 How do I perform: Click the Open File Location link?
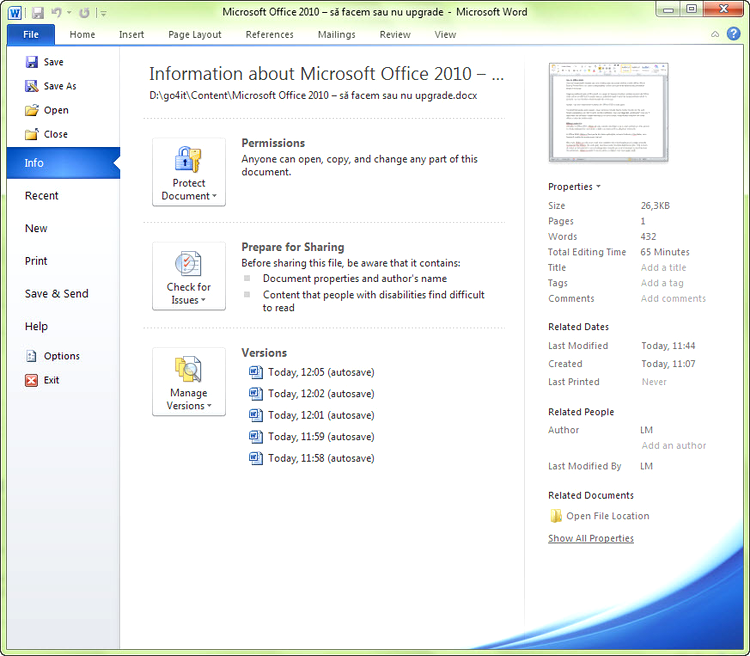[600, 516]
